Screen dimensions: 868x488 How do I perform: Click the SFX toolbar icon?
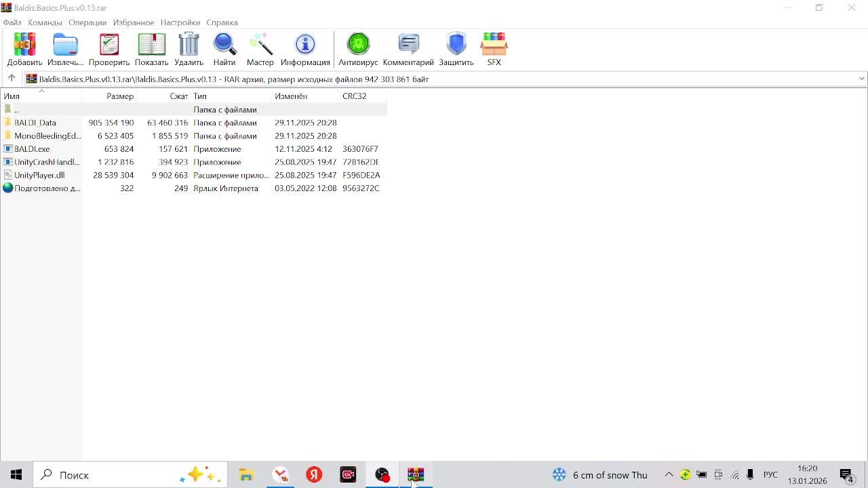494,49
